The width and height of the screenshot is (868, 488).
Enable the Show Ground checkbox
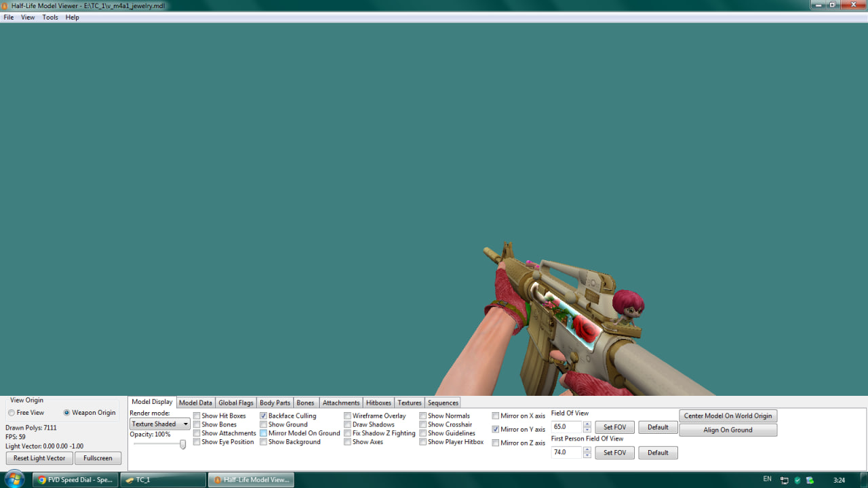pos(263,425)
